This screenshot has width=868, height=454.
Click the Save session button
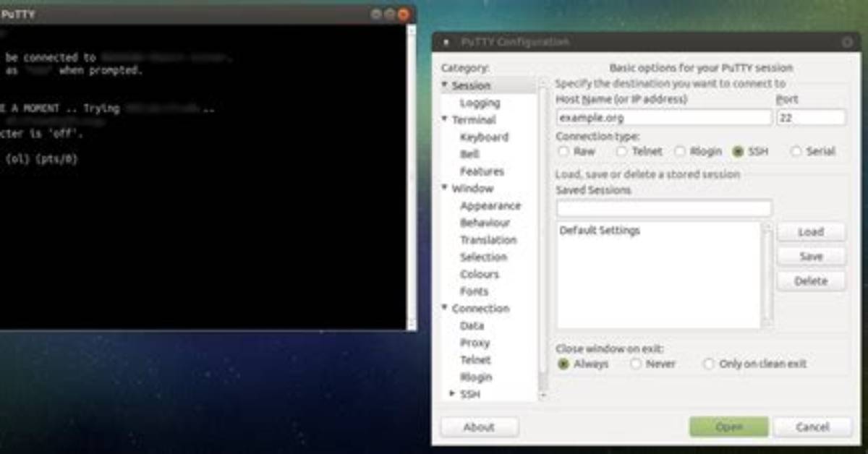pyautogui.click(x=811, y=257)
